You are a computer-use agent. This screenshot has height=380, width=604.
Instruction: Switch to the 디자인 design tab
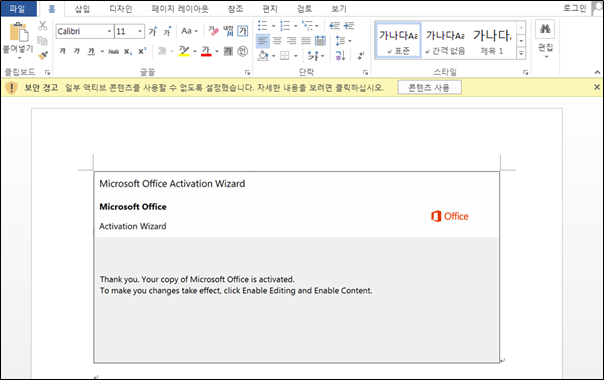[121, 8]
